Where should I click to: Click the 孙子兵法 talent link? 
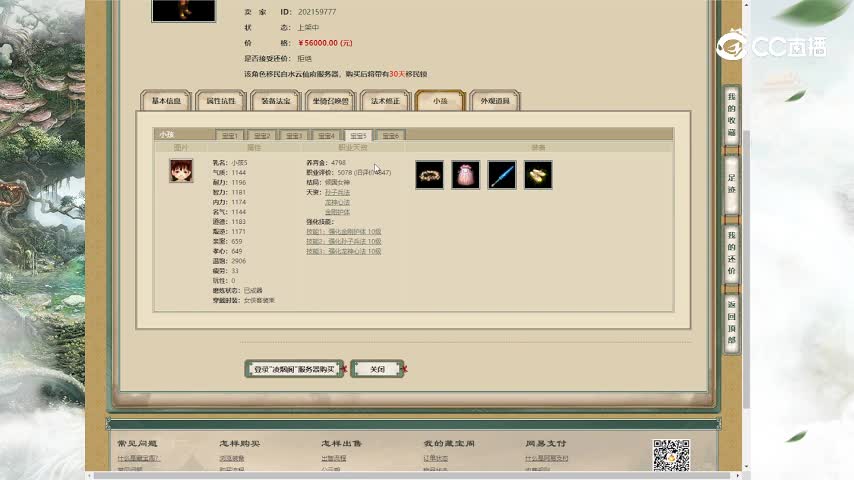coord(337,192)
